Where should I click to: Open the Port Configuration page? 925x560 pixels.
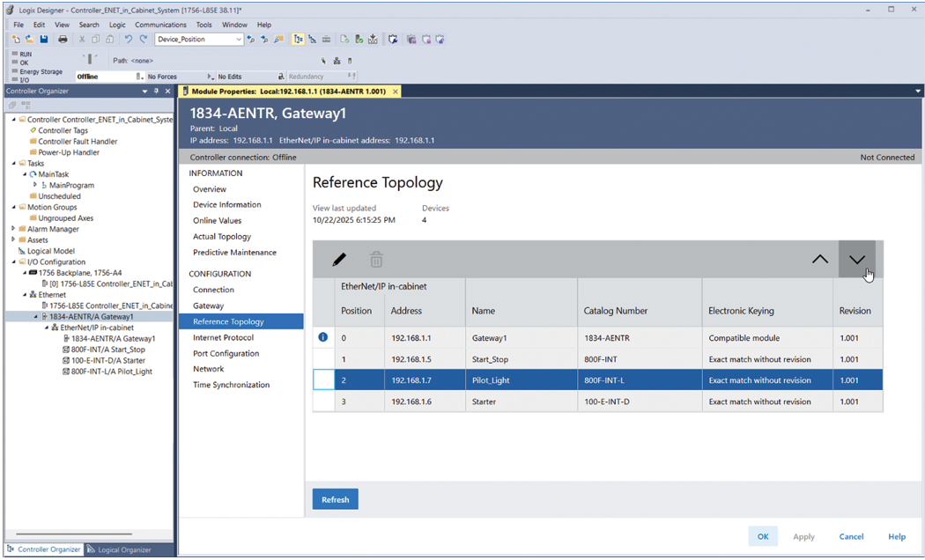point(226,353)
